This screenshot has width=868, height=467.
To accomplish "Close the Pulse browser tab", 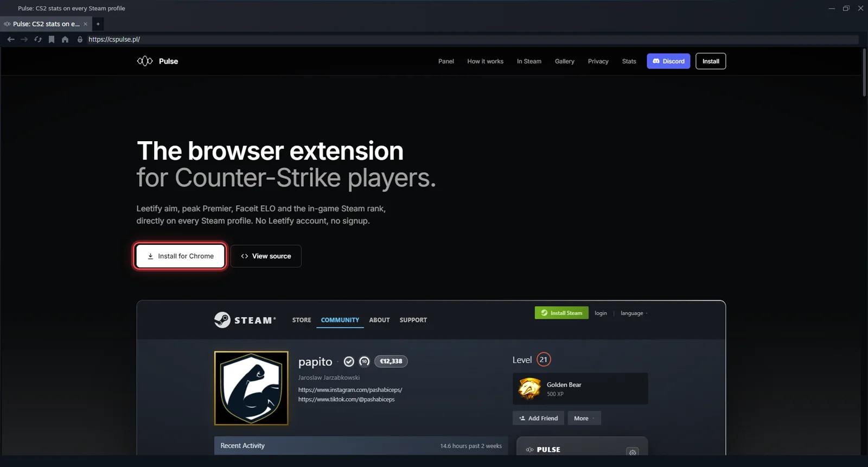I will pyautogui.click(x=85, y=24).
